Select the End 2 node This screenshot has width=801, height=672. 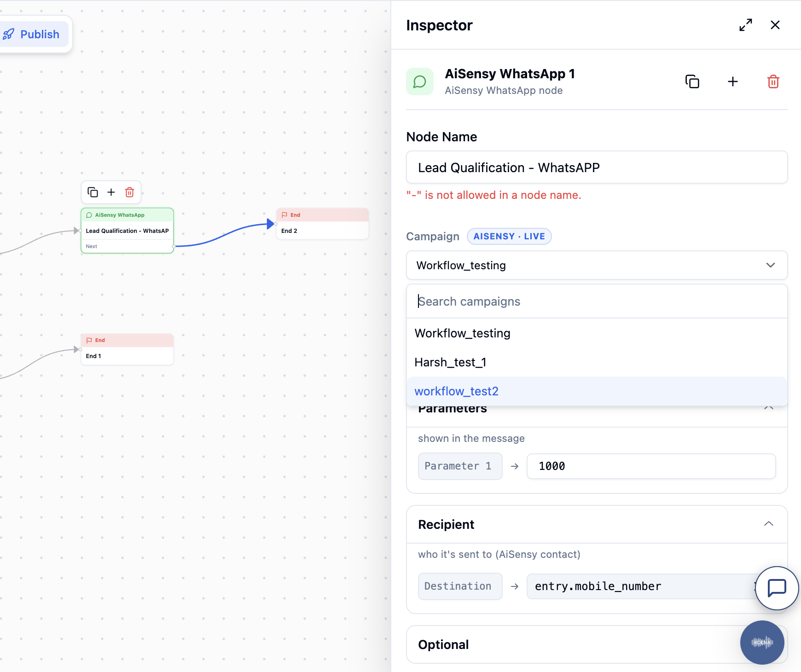(x=322, y=224)
